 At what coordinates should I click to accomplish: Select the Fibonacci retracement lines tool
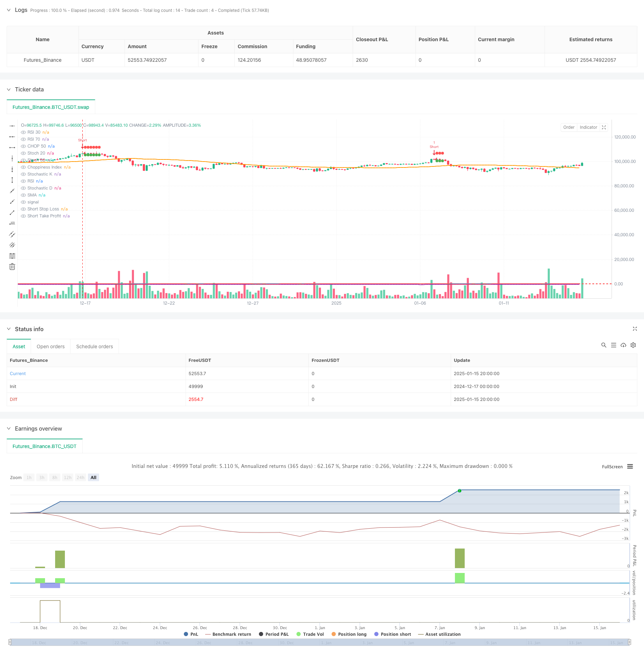coord(12,256)
